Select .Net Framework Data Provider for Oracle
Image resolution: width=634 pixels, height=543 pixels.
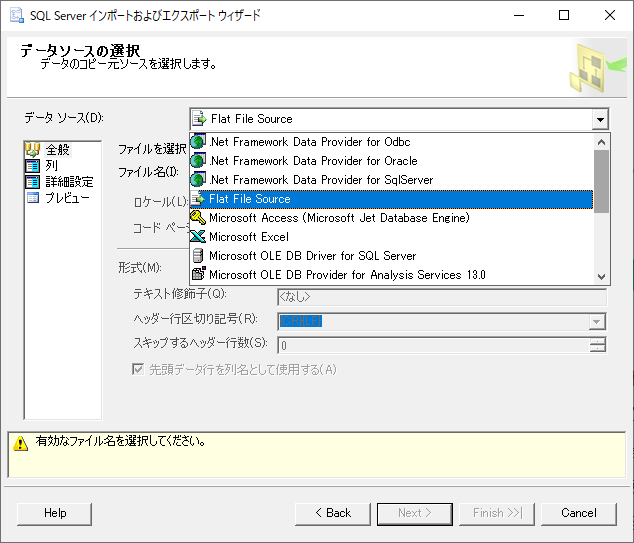pyautogui.click(x=313, y=161)
